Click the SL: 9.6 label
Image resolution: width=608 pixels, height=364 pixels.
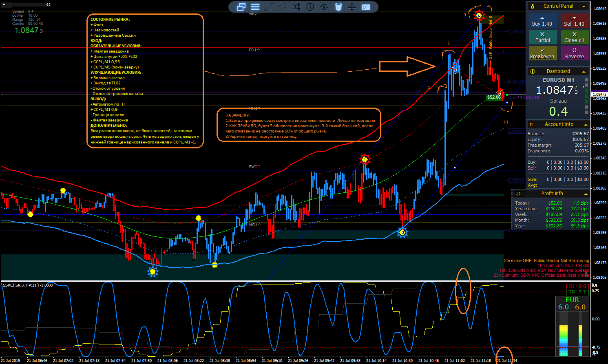[577, 287]
